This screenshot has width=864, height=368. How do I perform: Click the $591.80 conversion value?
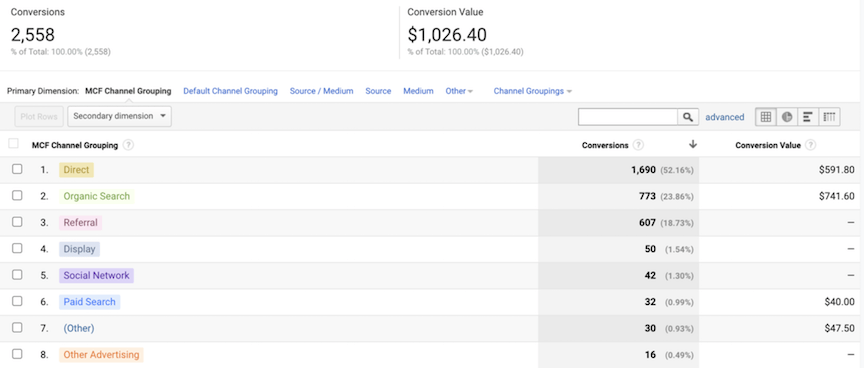click(x=836, y=170)
